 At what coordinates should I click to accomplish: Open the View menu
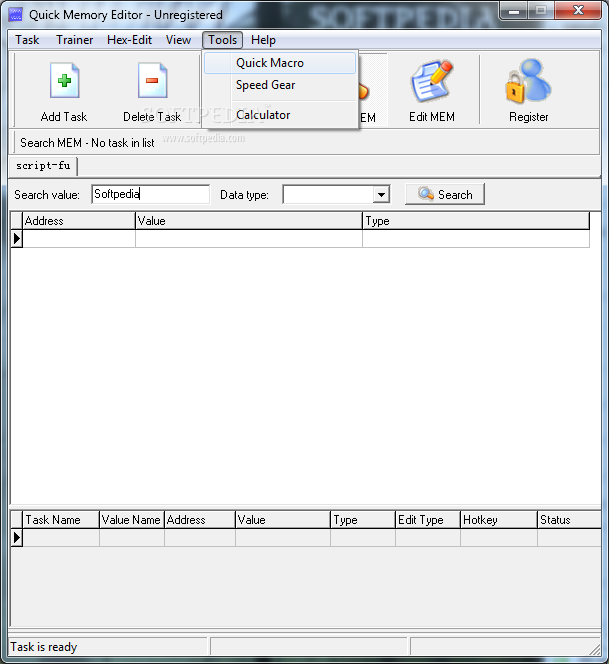(178, 40)
